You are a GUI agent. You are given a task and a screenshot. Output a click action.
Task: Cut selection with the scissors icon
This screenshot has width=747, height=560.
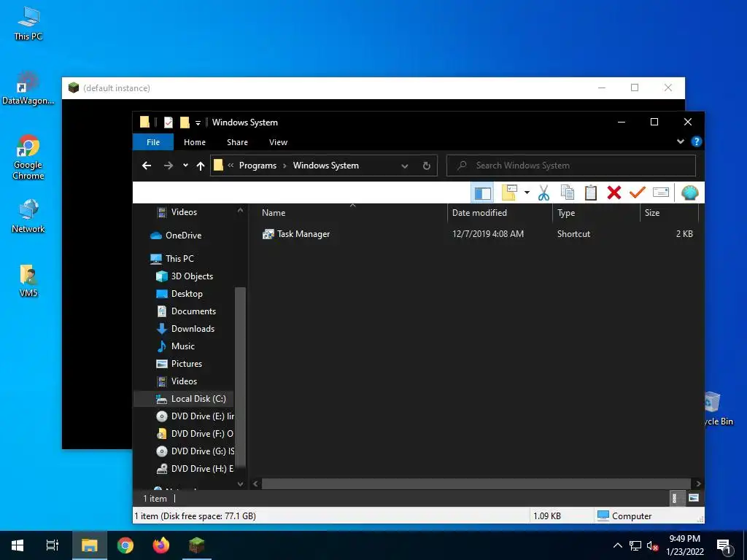[543, 192]
